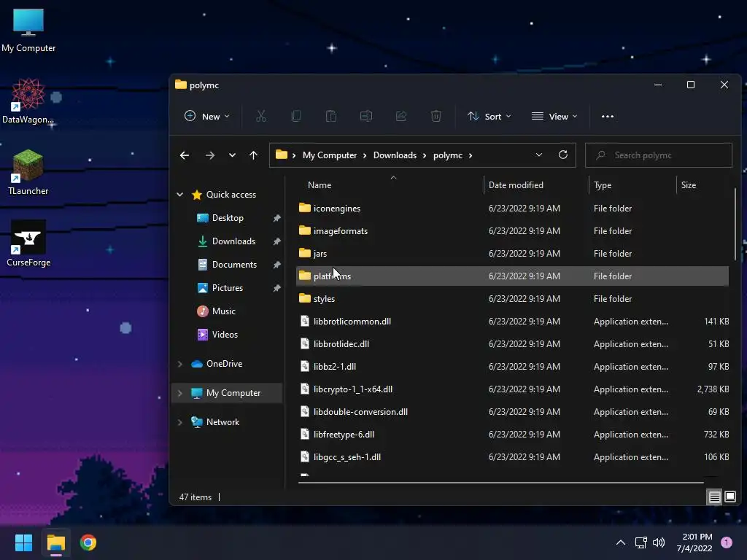This screenshot has height=560, width=747.
Task: Select libfreetype-6.dll file
Action: [x=512, y=435]
